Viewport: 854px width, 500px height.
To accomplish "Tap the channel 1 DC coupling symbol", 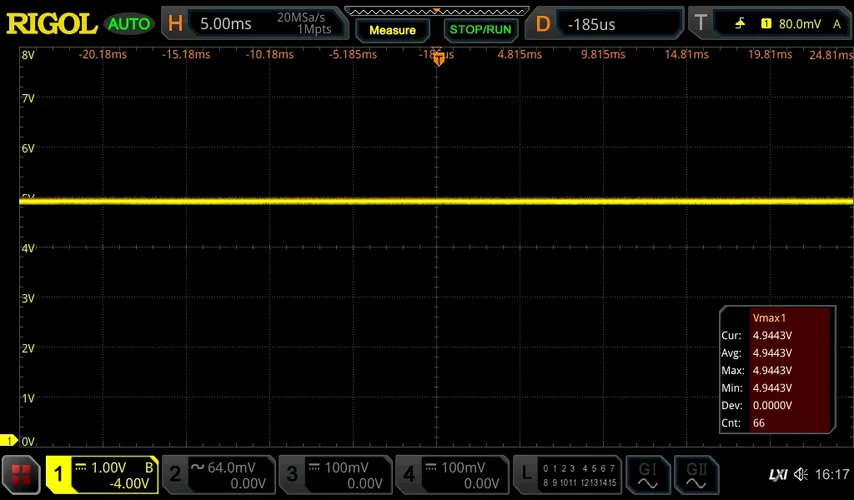I will 81,467.
